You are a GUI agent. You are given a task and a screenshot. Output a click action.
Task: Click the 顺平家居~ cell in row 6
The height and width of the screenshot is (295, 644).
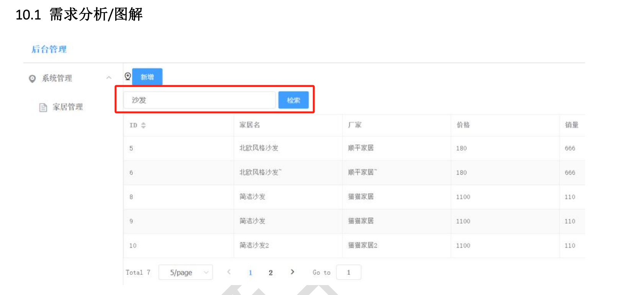(x=362, y=172)
